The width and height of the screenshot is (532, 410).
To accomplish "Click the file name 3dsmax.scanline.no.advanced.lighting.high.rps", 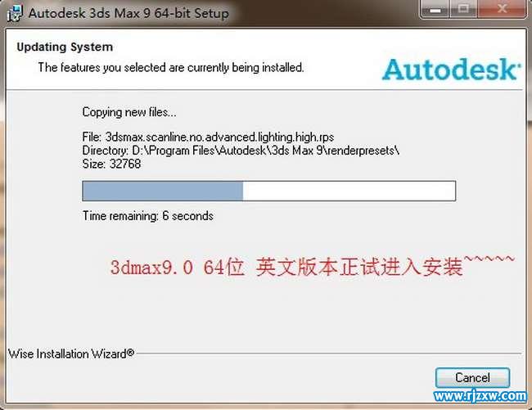I will pos(219,137).
